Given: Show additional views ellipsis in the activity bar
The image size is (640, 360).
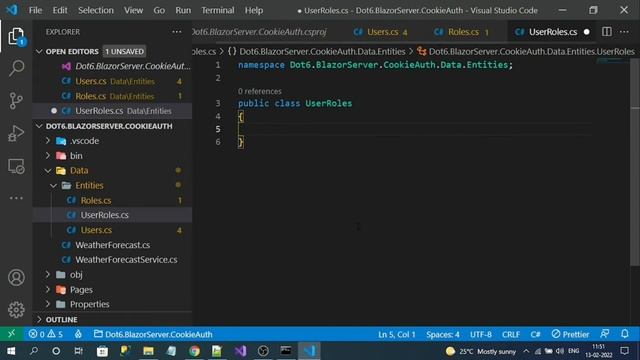Looking at the screenshot, I should tap(16, 198).
